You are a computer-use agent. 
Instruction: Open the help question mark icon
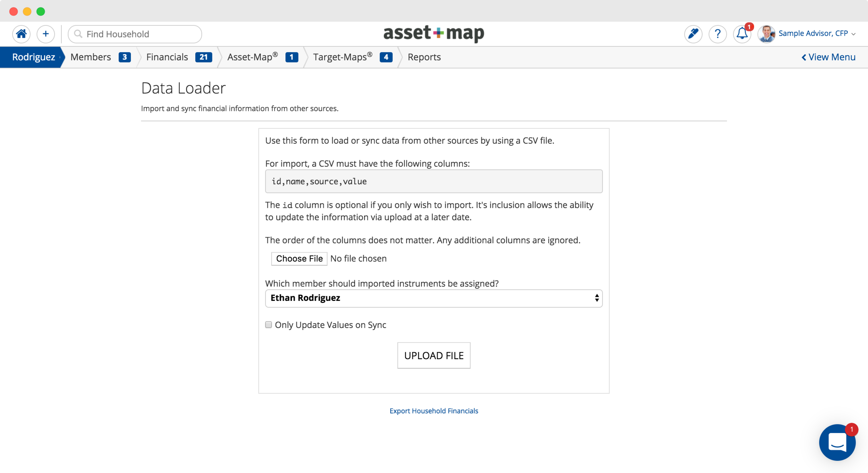(717, 34)
